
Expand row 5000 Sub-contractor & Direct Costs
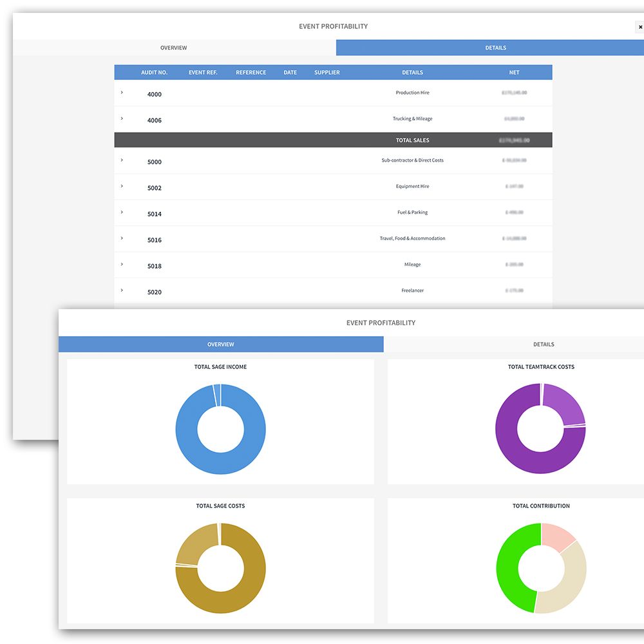(x=122, y=160)
